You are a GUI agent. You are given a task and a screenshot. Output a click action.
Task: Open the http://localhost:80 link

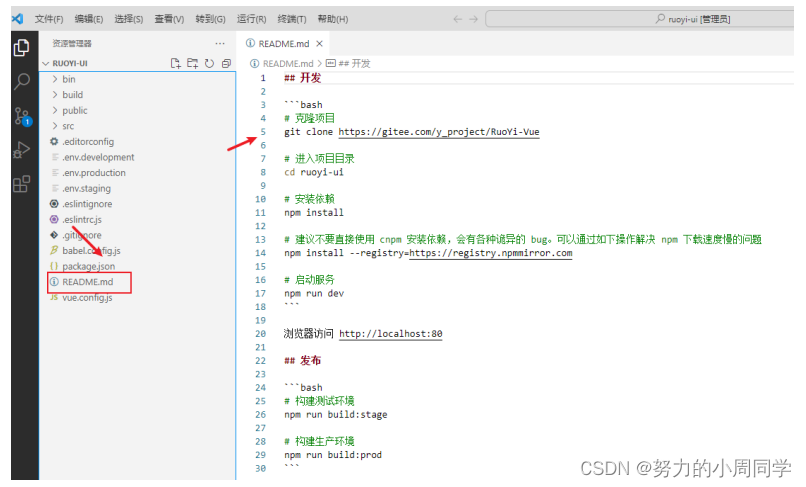(x=391, y=334)
